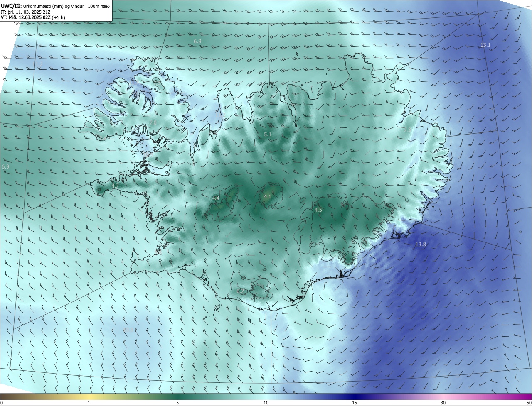Click the colour scale tick label 1

[89, 403]
